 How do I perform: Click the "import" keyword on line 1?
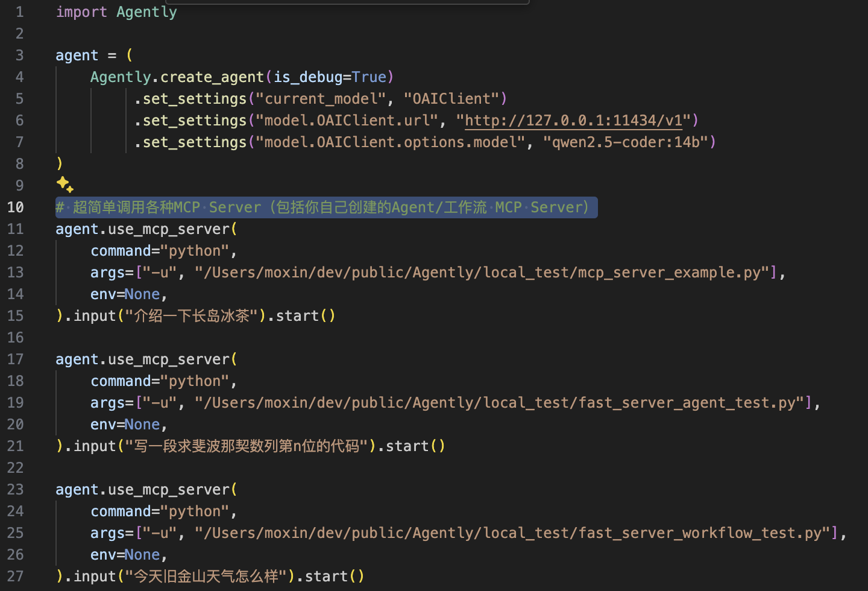pyautogui.click(x=81, y=12)
